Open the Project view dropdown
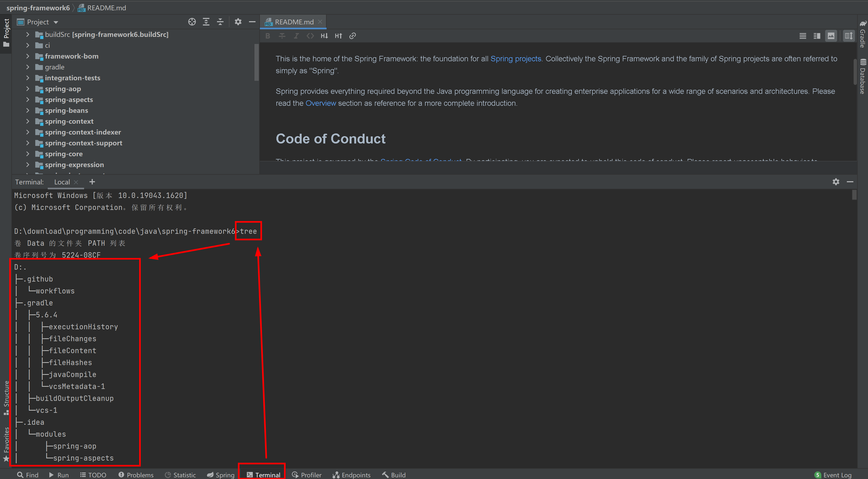 [x=56, y=22]
